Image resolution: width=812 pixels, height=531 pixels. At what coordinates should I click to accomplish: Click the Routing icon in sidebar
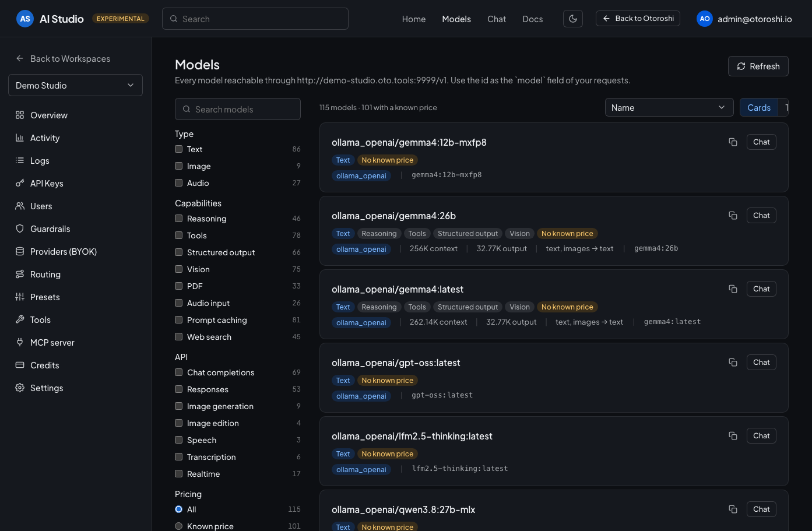[20, 274]
